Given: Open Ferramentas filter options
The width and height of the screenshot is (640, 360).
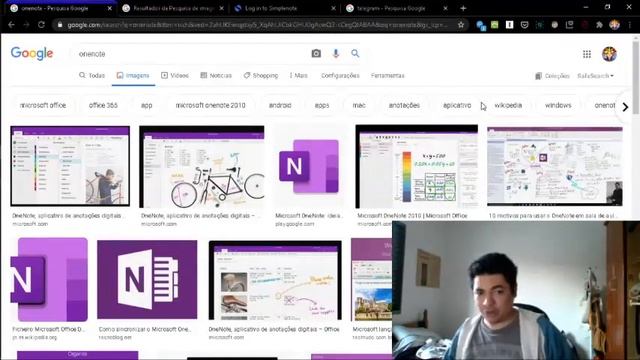Looking at the screenshot, I should click(388, 76).
